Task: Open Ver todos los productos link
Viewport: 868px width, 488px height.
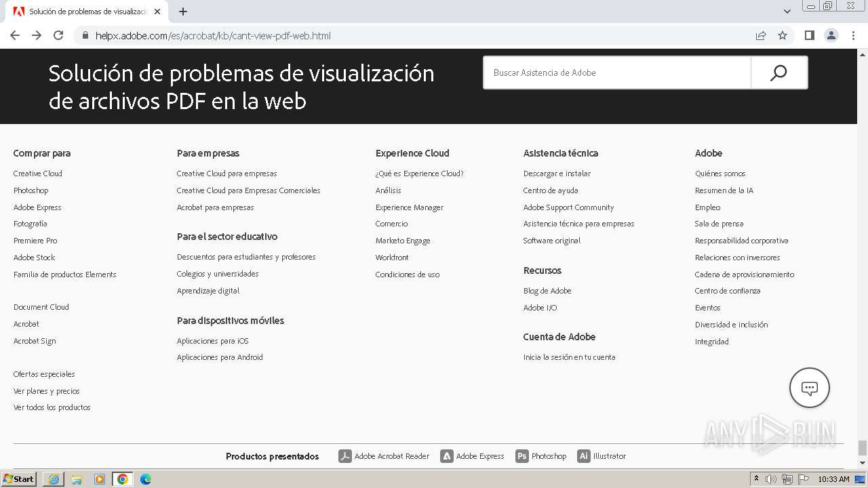Action: coord(52,407)
